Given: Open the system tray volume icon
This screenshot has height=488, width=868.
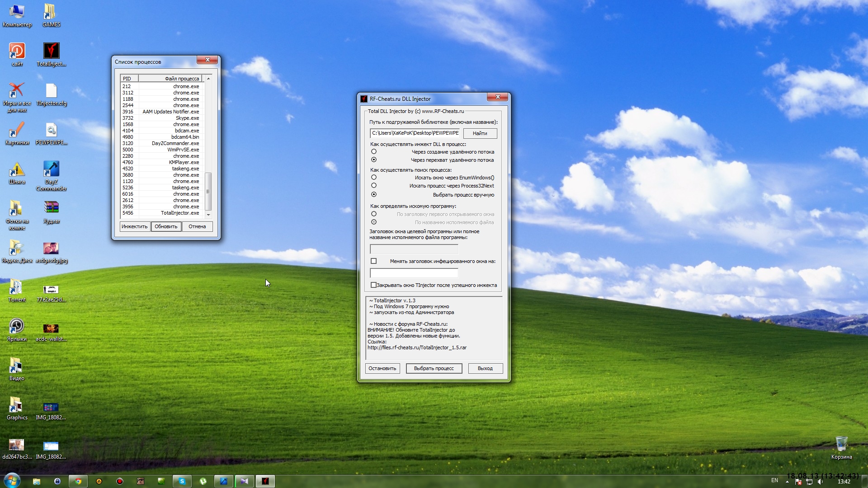Looking at the screenshot, I should (x=820, y=482).
